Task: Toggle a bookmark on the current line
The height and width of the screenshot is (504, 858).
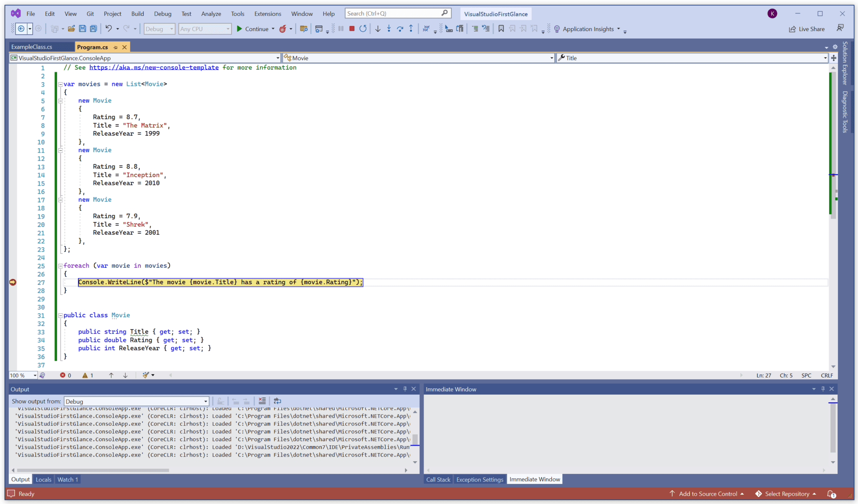Action: tap(501, 28)
